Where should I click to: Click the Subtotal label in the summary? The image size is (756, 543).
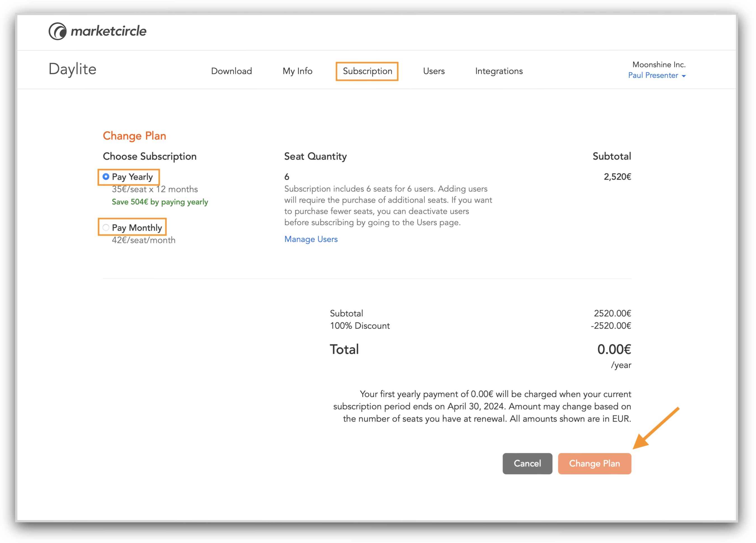coord(346,313)
